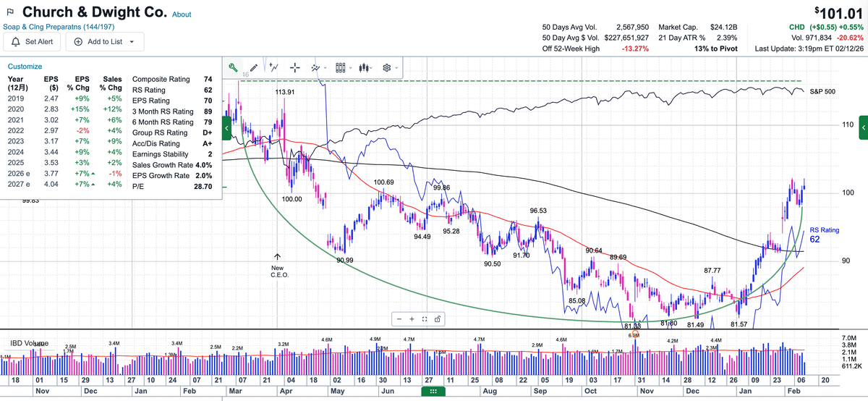
Task: Click the fit-to-screen chart icon
Action: click(x=425, y=318)
